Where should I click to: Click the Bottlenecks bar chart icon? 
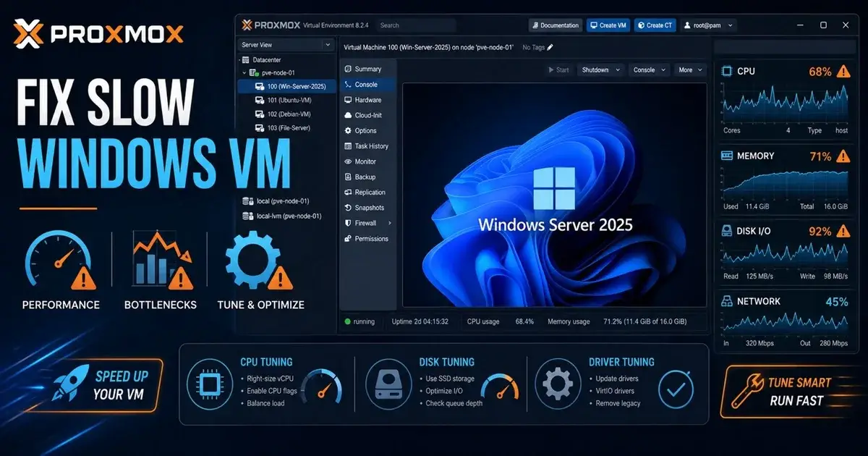pos(161,259)
